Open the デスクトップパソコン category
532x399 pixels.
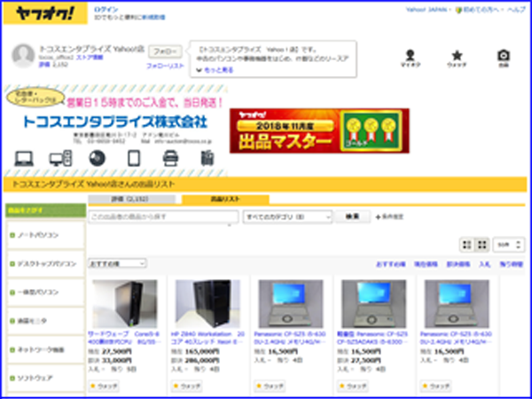pos(46,263)
